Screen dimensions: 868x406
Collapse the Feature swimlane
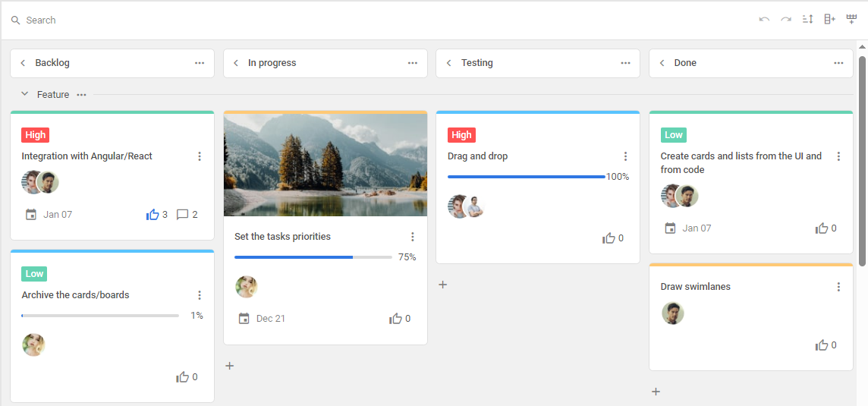pyautogui.click(x=24, y=94)
